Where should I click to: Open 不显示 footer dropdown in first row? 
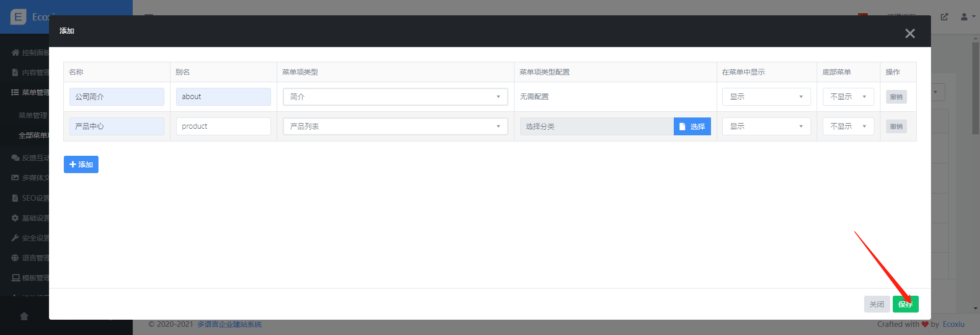tap(848, 97)
